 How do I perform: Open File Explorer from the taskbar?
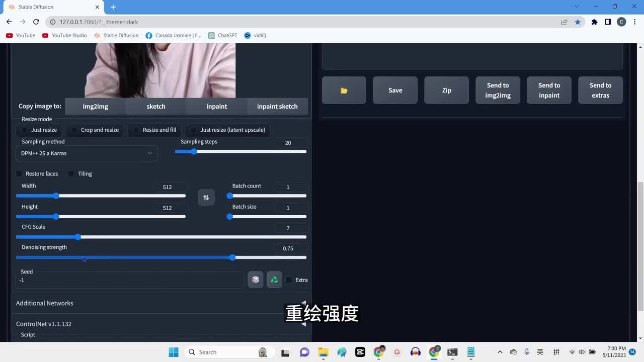[x=323, y=352]
